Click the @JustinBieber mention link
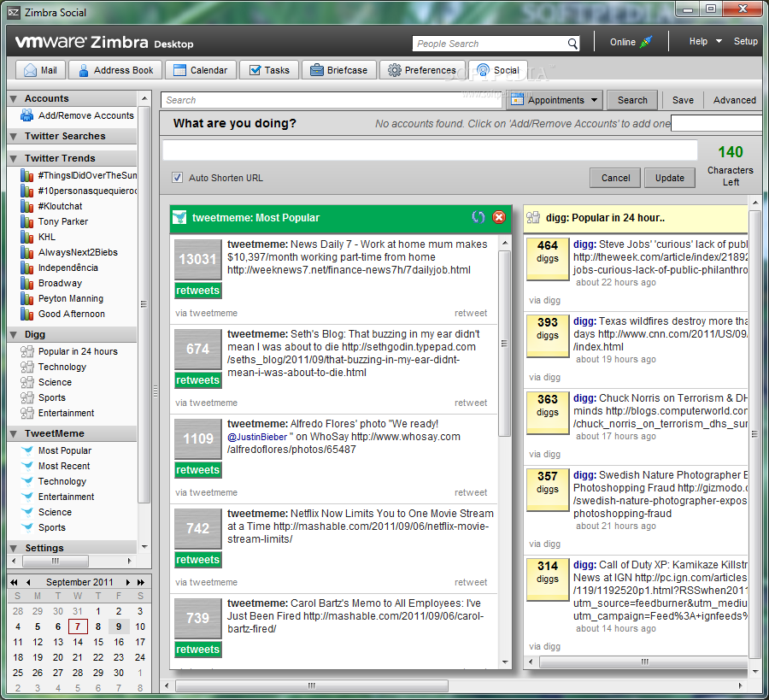The height and width of the screenshot is (700, 769). click(257, 437)
